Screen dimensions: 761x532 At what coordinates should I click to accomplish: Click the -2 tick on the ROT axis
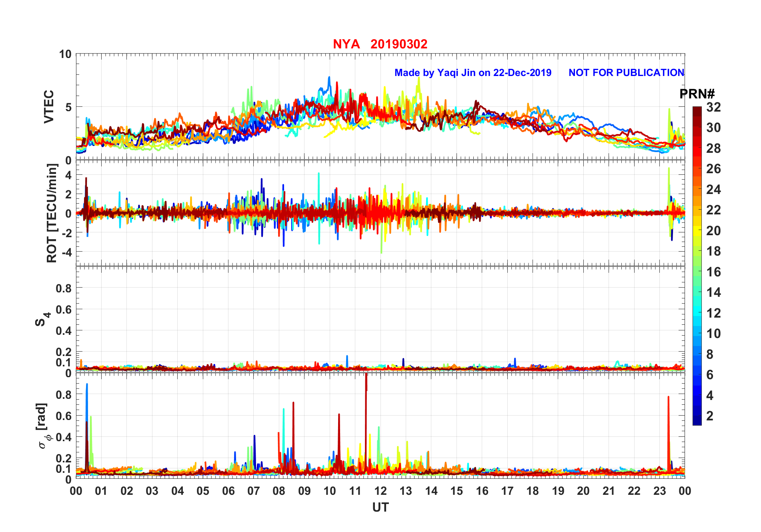[x=67, y=233]
